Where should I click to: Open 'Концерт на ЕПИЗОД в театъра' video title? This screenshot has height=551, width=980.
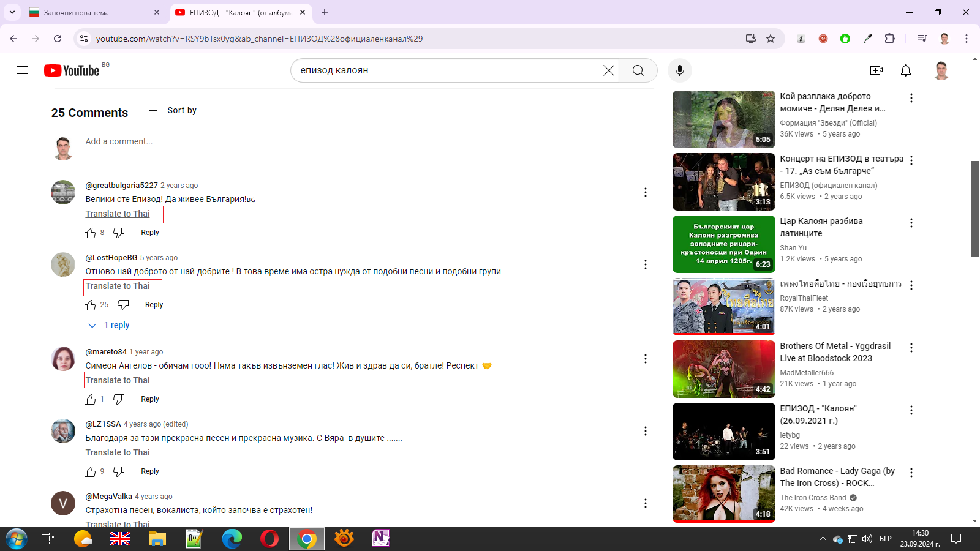tap(842, 165)
